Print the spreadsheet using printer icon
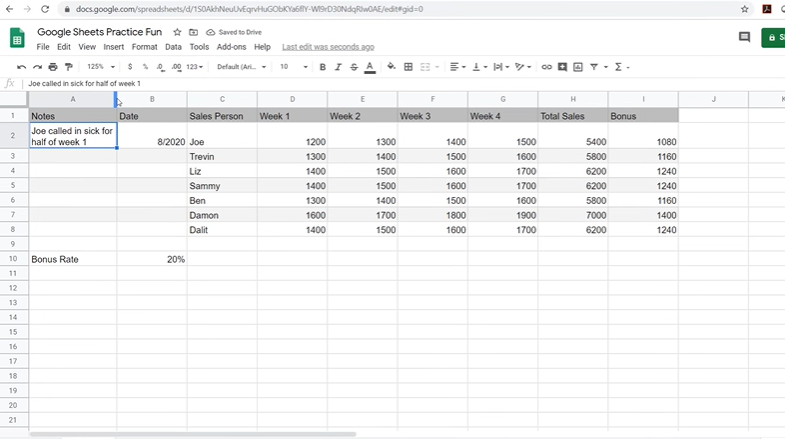785x439 pixels. click(53, 67)
